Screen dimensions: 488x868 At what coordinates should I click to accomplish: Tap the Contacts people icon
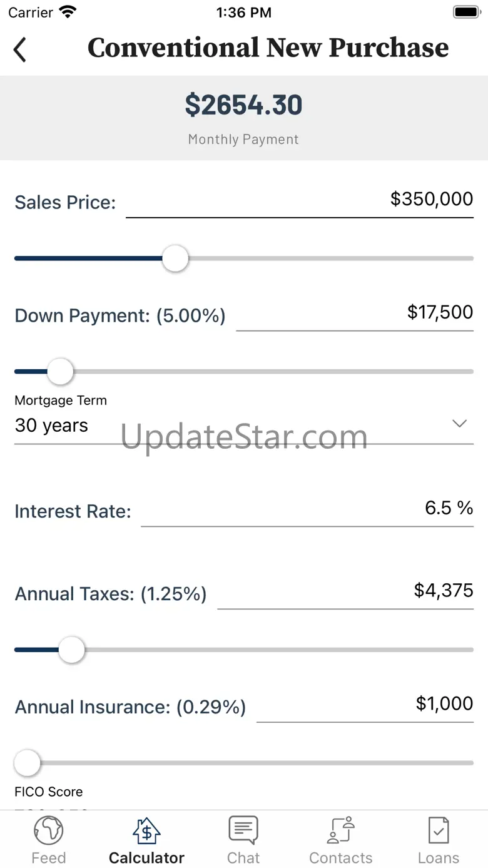(341, 831)
